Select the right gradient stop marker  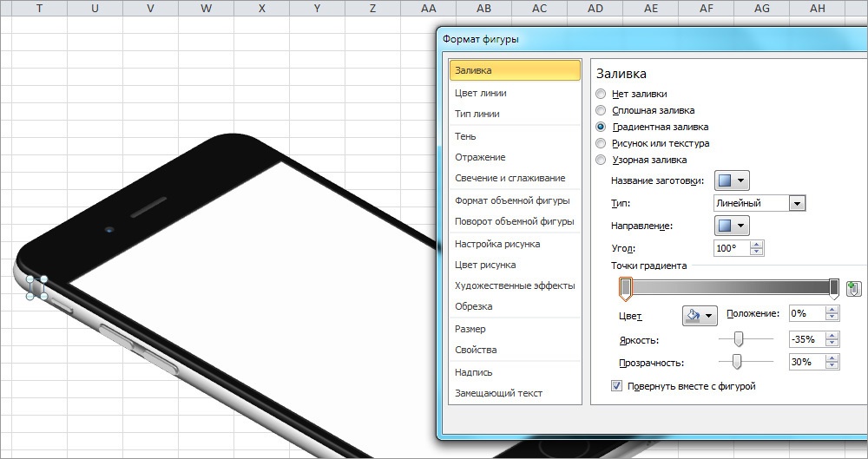point(833,289)
